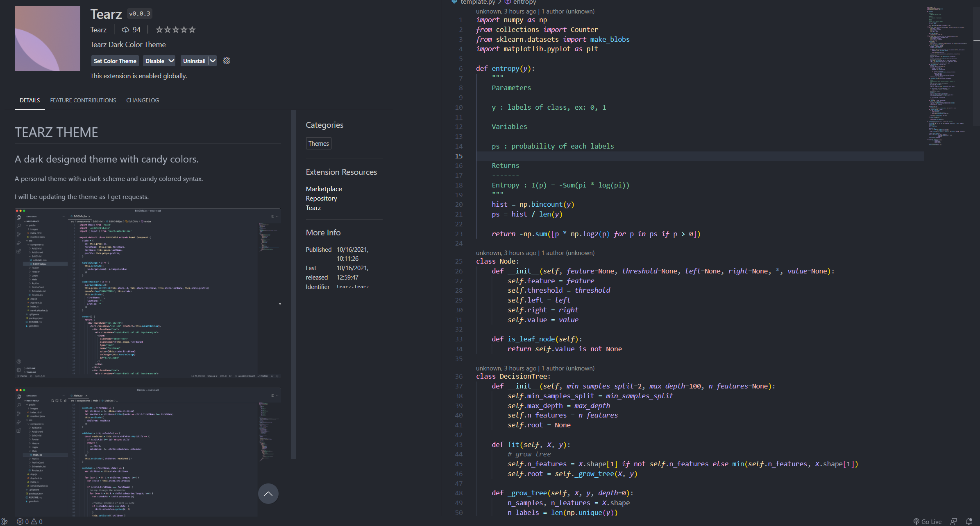
Task: Show notifications with the bell icon
Action: (x=969, y=521)
